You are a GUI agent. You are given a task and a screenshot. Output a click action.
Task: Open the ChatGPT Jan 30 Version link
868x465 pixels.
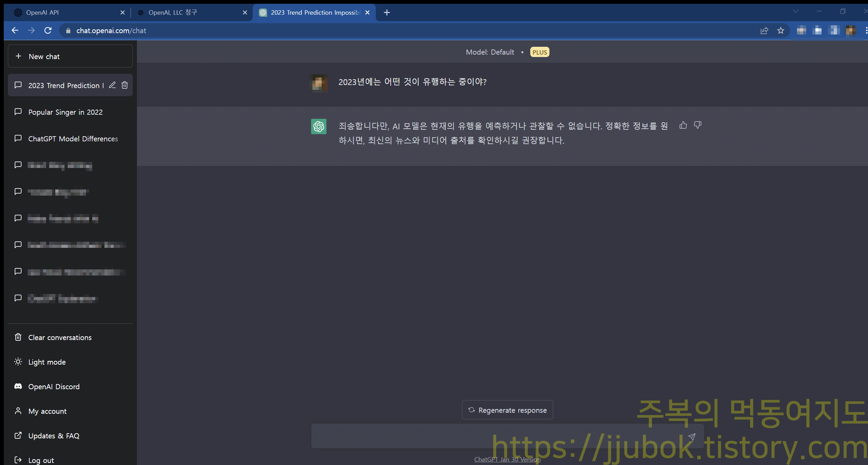click(x=507, y=460)
